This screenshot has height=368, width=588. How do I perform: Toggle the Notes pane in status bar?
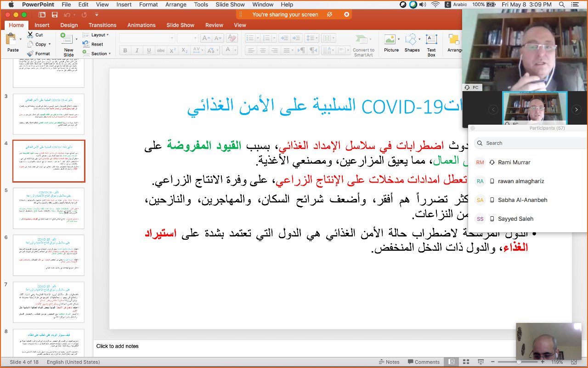point(389,362)
